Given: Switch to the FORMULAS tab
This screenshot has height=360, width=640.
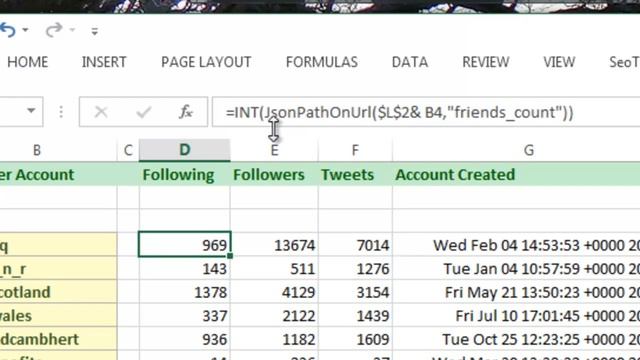Looking at the screenshot, I should [322, 62].
